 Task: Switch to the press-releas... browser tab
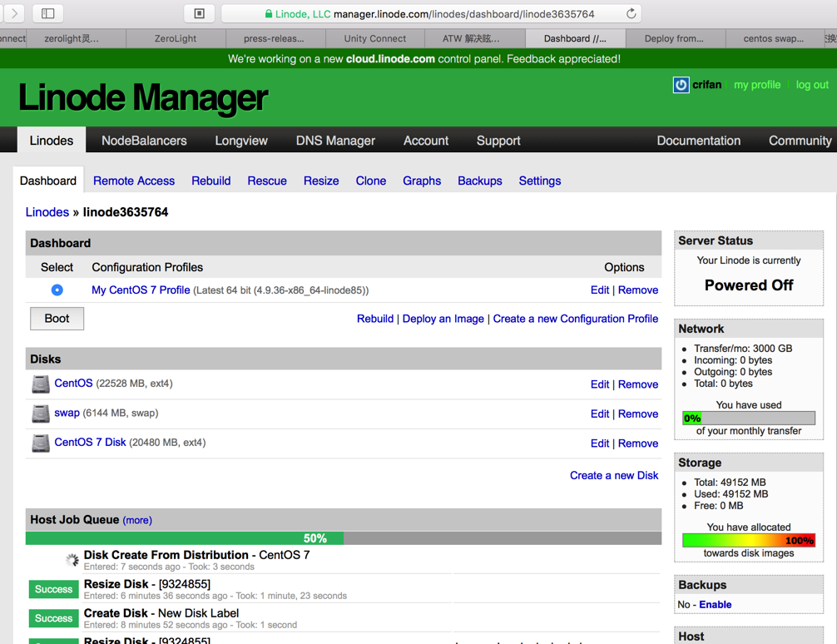pos(274,38)
